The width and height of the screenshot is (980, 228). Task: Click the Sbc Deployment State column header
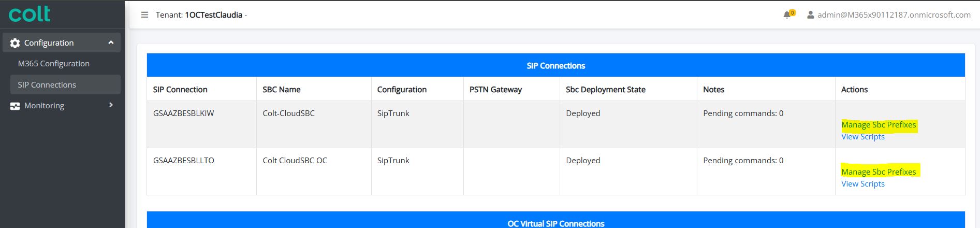click(x=605, y=89)
